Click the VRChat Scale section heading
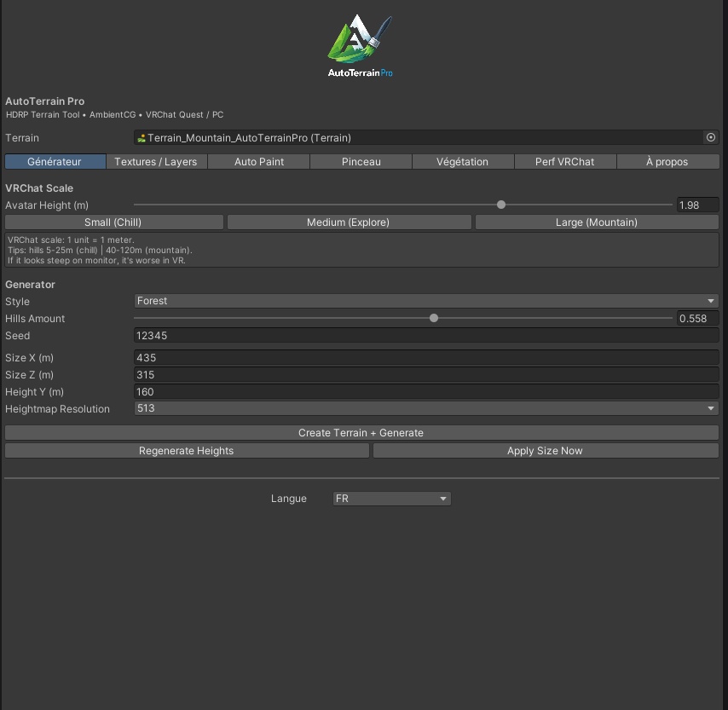The width and height of the screenshot is (728, 710). coord(39,188)
